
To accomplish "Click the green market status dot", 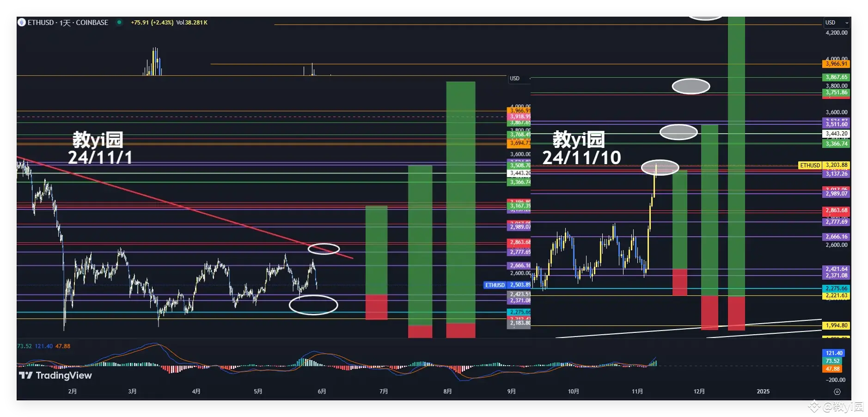I will pos(119,22).
